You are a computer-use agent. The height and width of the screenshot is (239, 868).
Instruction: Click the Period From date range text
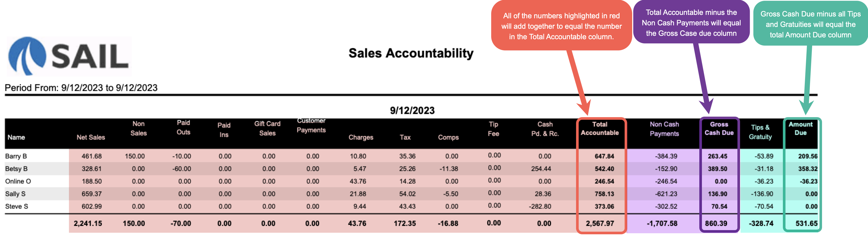pyautogui.click(x=81, y=88)
